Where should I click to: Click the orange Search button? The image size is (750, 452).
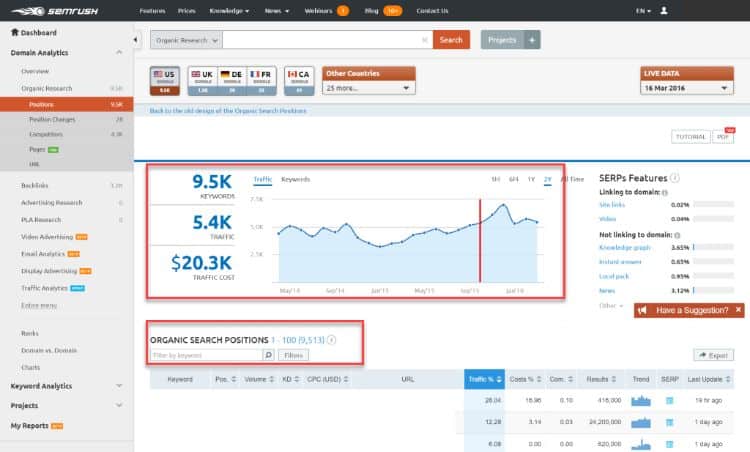click(451, 40)
